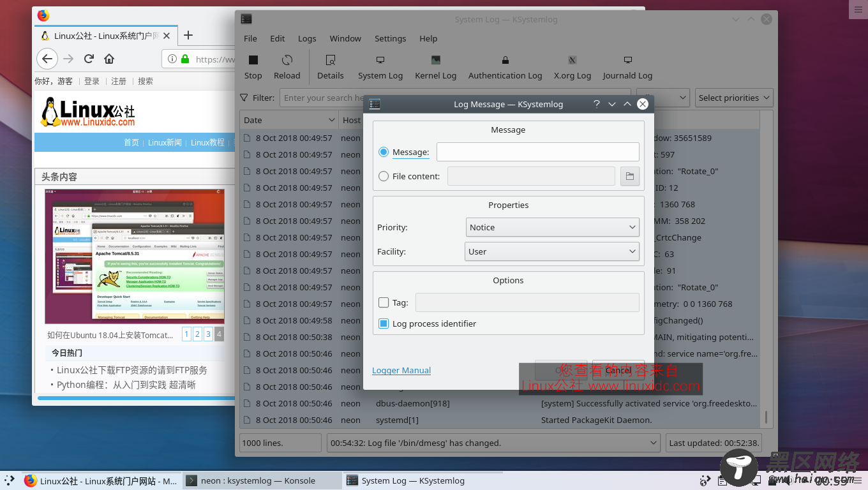
Task: Click the Firefox forward arrow button
Action: (x=68, y=59)
